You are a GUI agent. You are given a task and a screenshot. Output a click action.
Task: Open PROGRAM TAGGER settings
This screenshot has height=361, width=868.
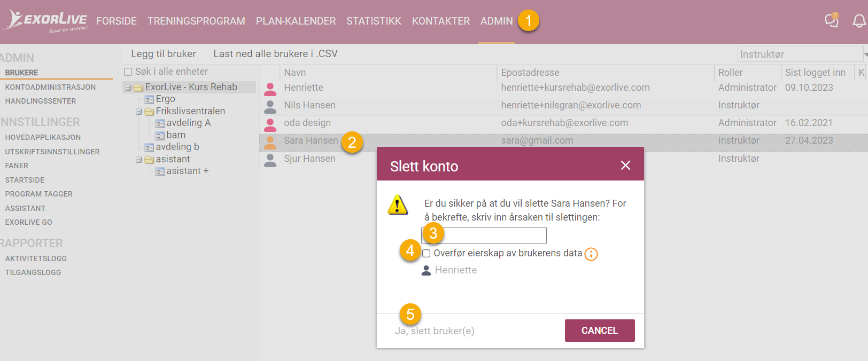point(38,194)
